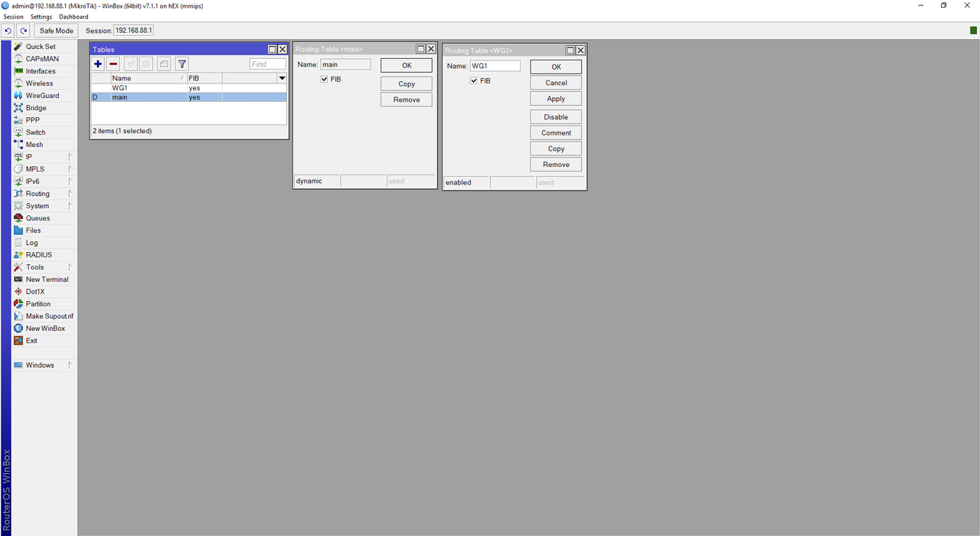
Task: Toggle FIB checkbox in Routing Table WG1
Action: pos(474,80)
